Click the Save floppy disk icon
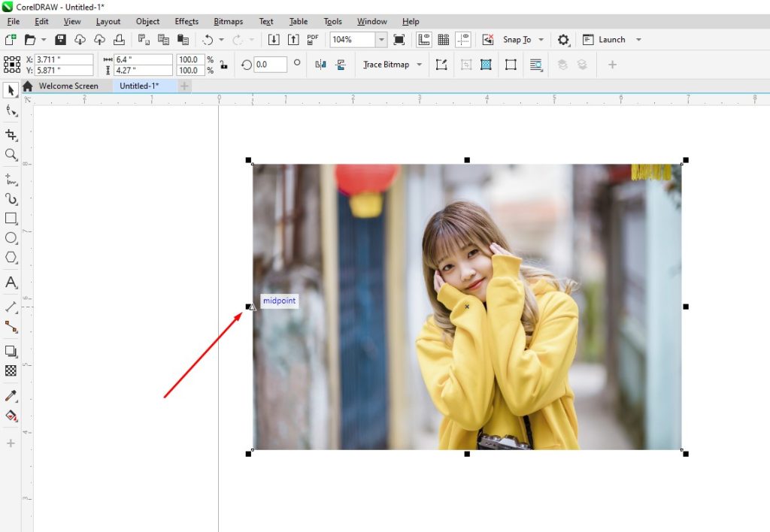 tap(61, 40)
